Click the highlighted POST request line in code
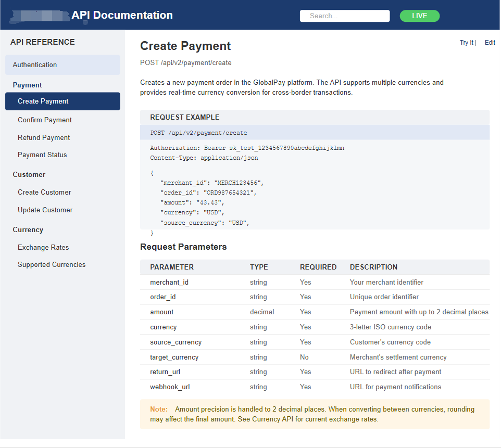 pos(315,133)
